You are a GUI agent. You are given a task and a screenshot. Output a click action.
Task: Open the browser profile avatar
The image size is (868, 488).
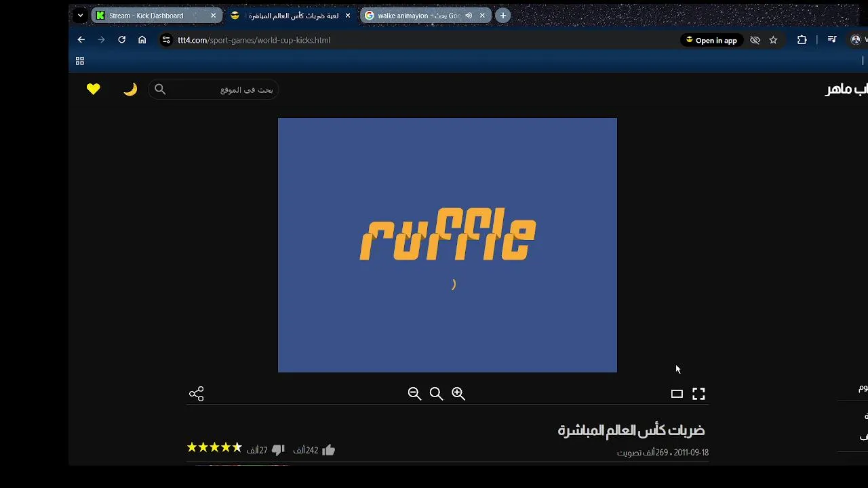click(x=856, y=40)
